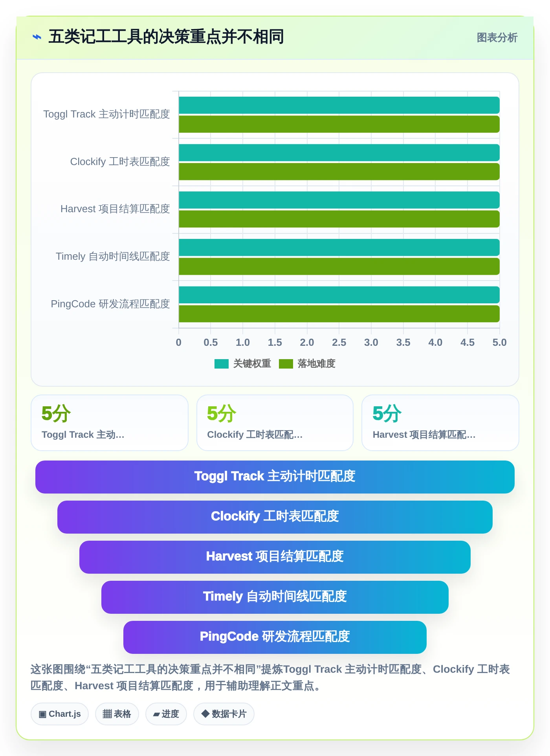Viewport: 550px width, 756px height.
Task: Click the Chart.js tag
Action: click(x=60, y=714)
